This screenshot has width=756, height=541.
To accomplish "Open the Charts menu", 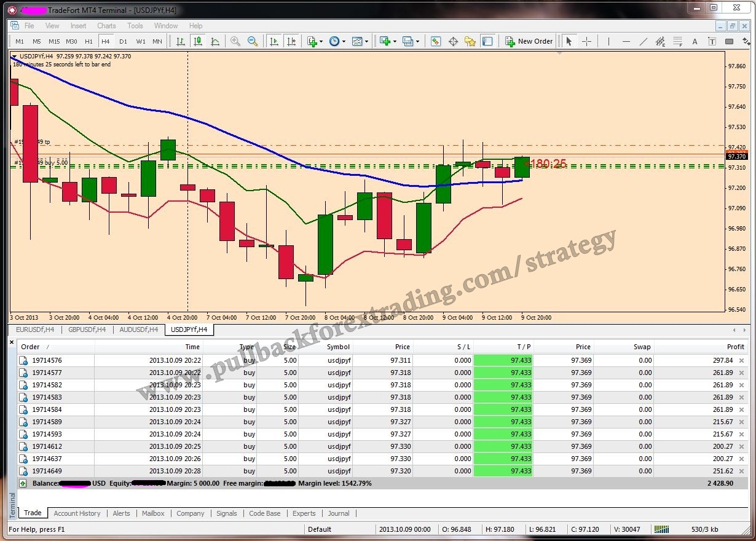I will coord(106,26).
